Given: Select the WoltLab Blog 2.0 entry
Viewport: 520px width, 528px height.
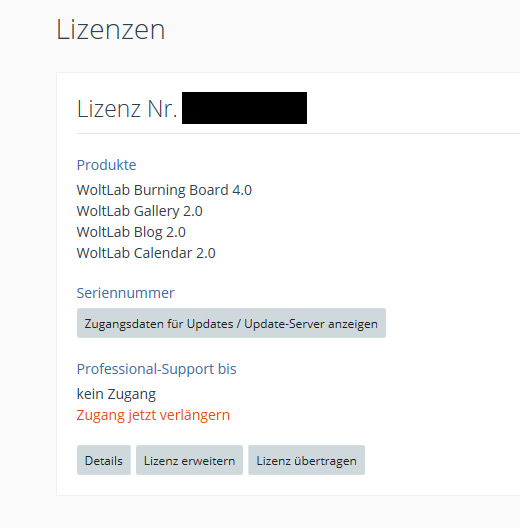Looking at the screenshot, I should coord(131,232).
